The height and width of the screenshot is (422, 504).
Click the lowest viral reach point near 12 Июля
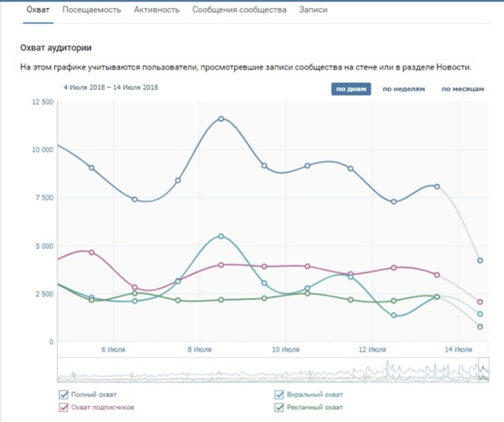pos(393,315)
